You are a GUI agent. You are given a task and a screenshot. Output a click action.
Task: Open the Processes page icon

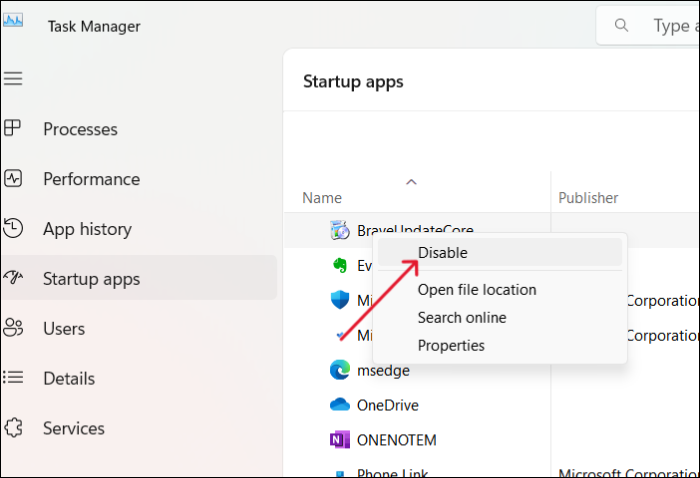[13, 129]
